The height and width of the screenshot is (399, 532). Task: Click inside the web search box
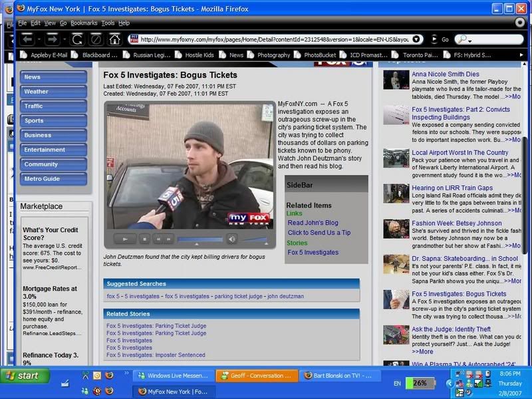pyautogui.click(x=497, y=39)
